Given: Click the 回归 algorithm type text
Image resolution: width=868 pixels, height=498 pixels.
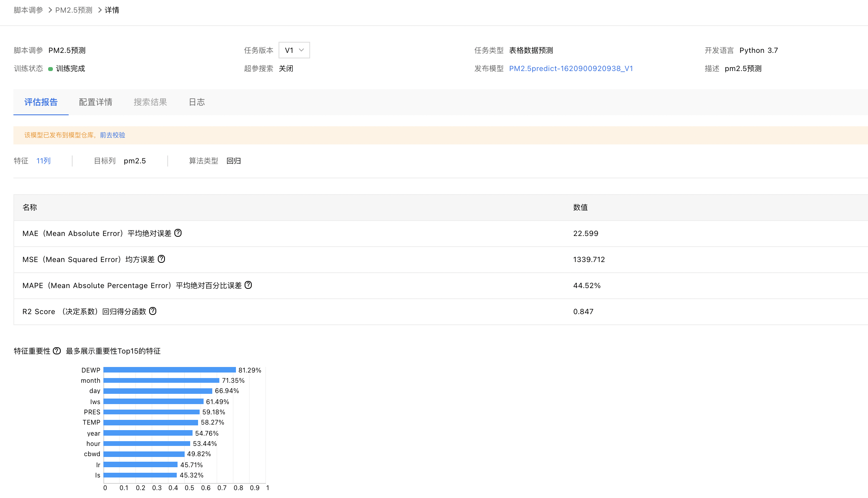Looking at the screenshot, I should point(234,161).
